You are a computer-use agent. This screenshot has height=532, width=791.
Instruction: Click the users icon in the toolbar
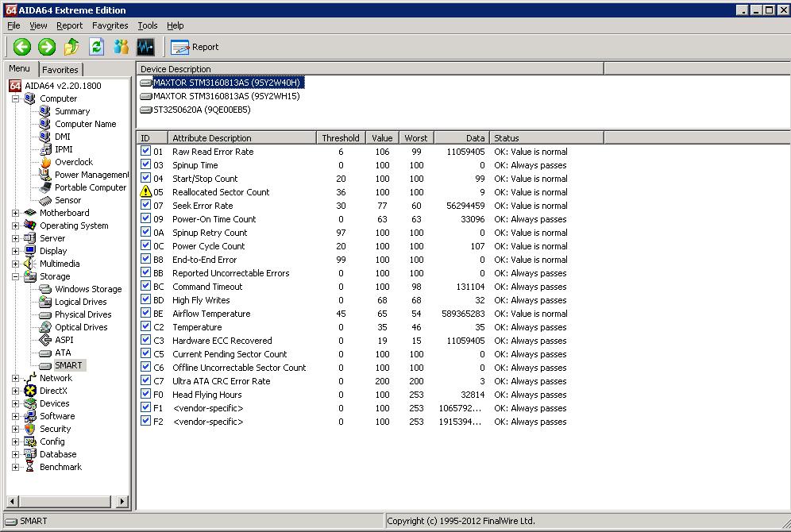(x=121, y=47)
